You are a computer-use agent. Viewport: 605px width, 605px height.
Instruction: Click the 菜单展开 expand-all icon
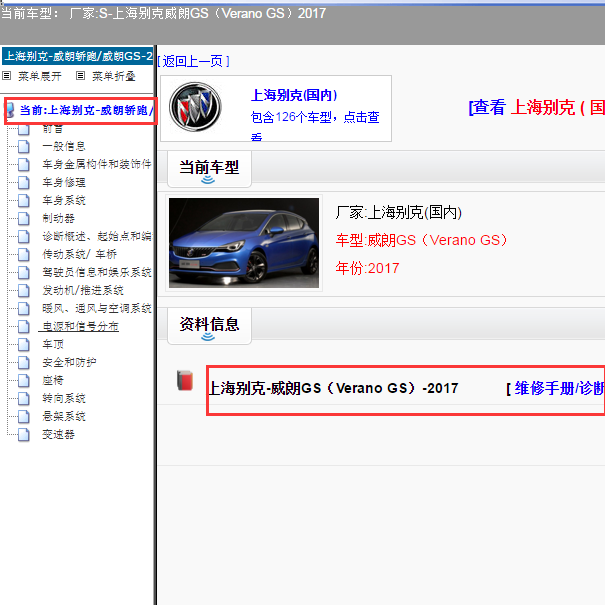coord(7,76)
